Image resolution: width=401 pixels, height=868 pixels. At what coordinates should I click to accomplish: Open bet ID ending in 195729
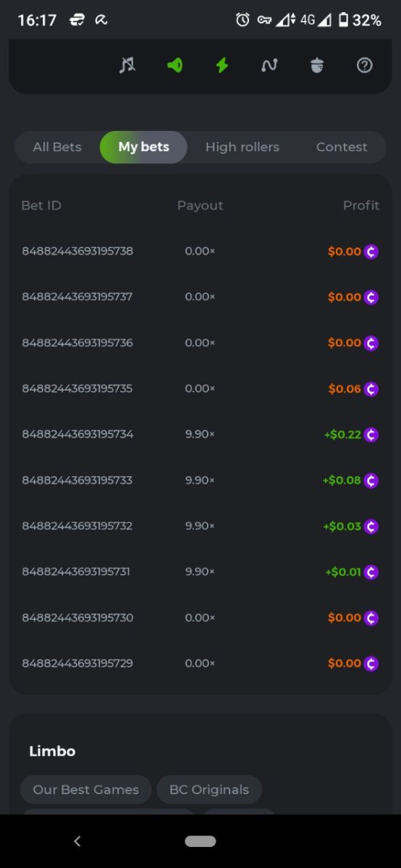77,663
